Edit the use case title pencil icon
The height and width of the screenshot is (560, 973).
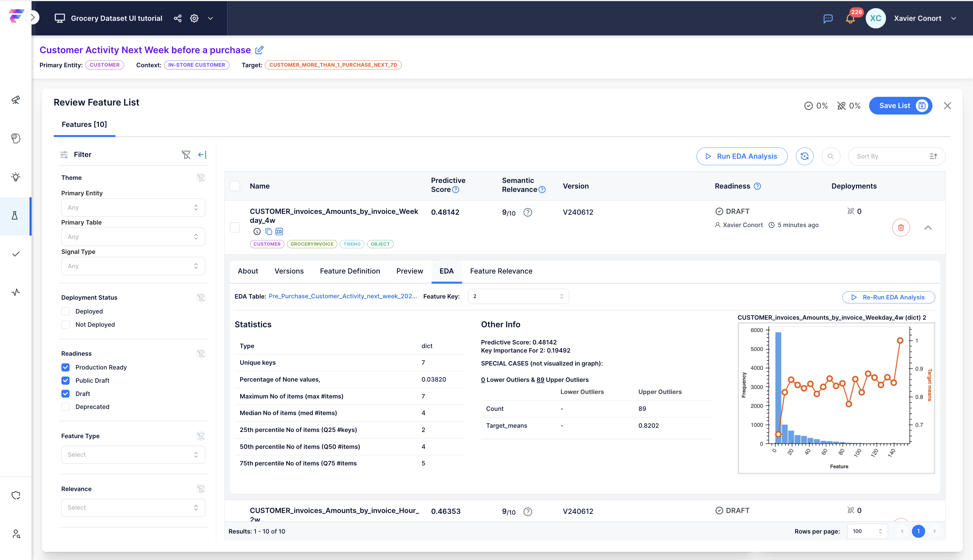tap(259, 50)
